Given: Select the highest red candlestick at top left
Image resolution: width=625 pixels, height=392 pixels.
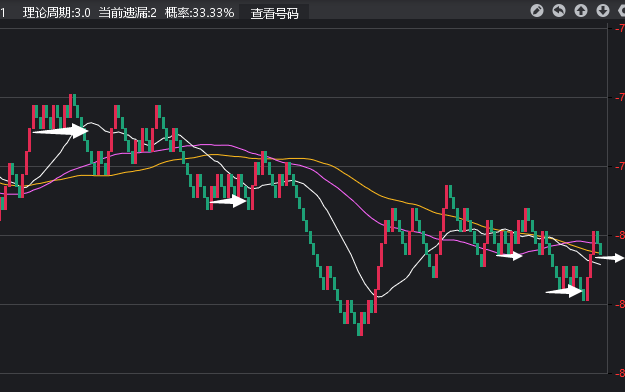Looking at the screenshot, I should click(x=71, y=106).
